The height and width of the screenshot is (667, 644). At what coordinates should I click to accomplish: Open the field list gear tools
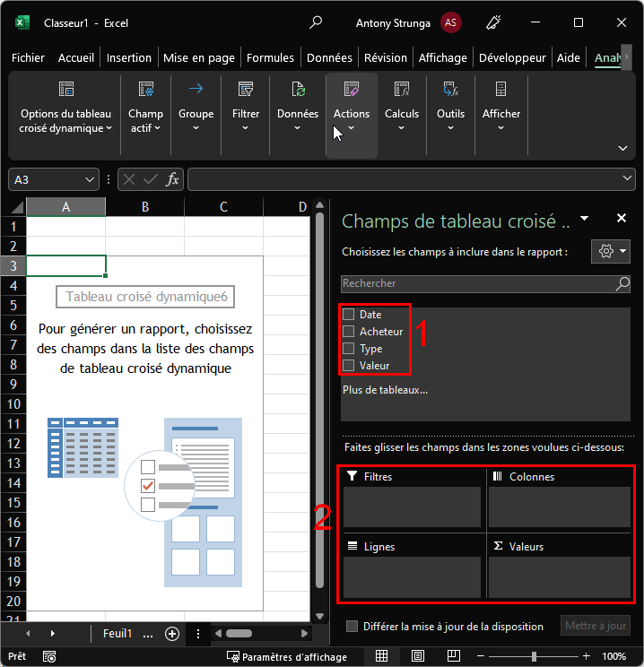point(611,252)
